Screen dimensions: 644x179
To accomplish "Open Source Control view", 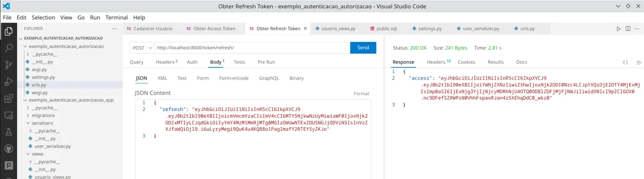I will (8, 65).
